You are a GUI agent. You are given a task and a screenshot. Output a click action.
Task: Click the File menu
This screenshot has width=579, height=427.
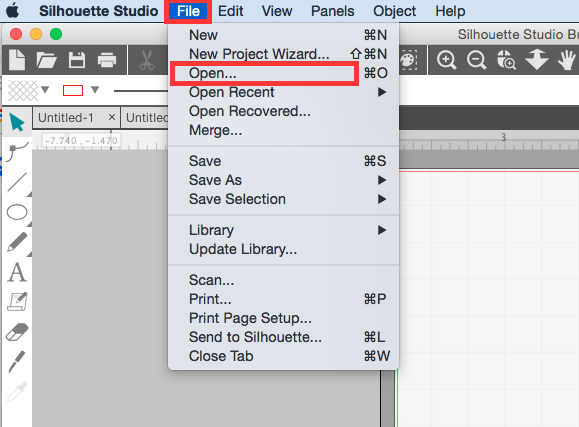pyautogui.click(x=188, y=11)
